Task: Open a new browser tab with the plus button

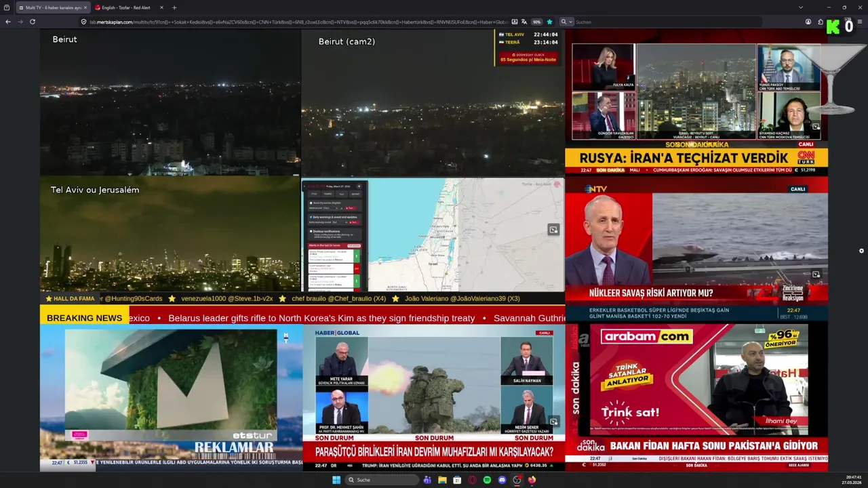Action: [x=174, y=7]
